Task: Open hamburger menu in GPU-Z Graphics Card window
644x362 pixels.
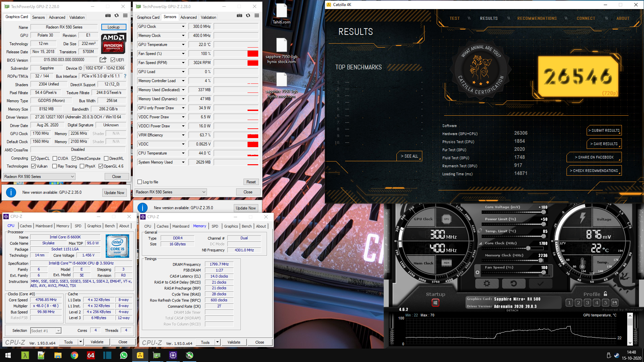Action: pos(125,15)
